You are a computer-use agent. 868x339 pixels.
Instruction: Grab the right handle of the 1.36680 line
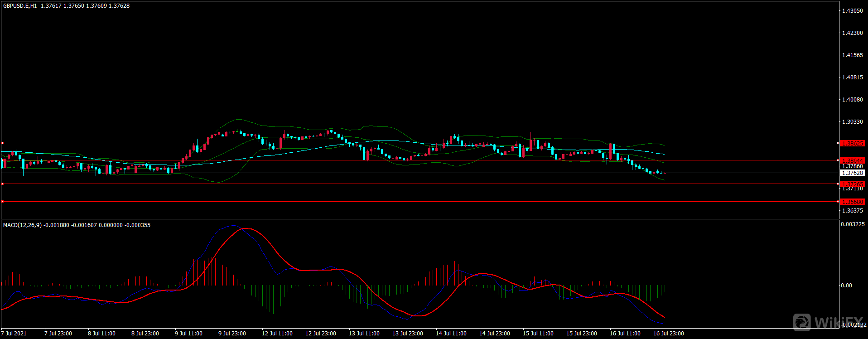click(838, 202)
